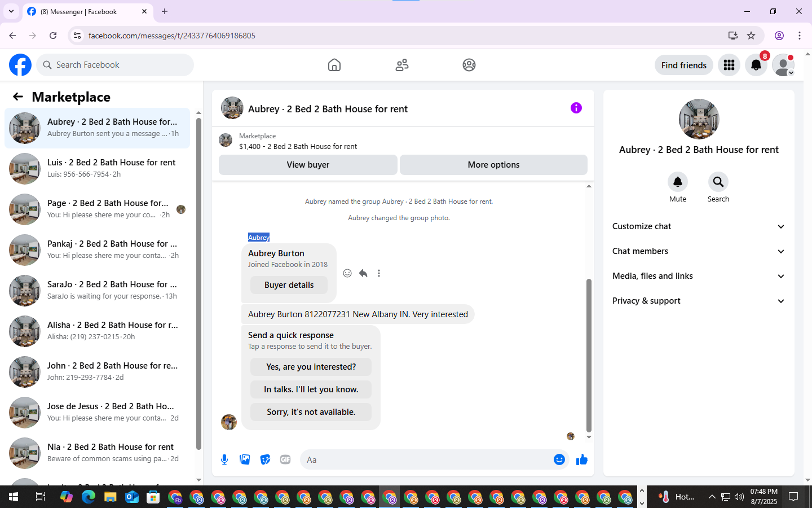Reload the Messenger page
Viewport: 812px width, 508px height.
coord(53,36)
